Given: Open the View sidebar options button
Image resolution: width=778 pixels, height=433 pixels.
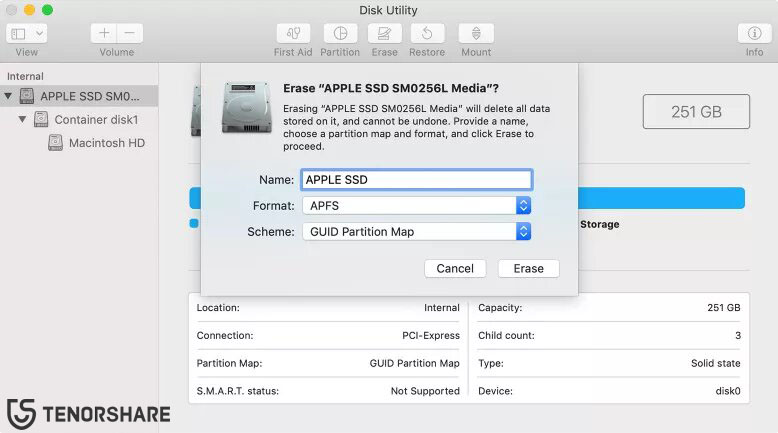Looking at the screenshot, I should 18,34.
